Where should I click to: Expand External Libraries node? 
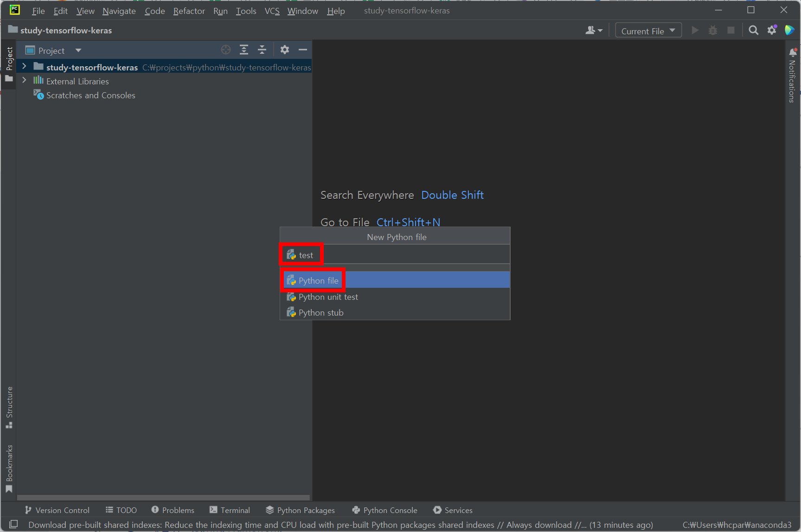[24, 81]
